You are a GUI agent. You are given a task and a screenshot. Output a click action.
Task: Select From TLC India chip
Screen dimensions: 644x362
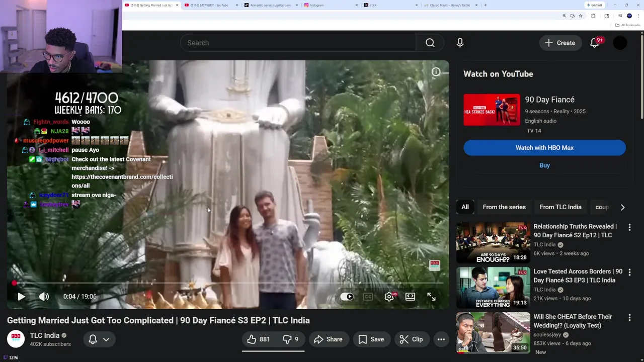pyautogui.click(x=560, y=207)
